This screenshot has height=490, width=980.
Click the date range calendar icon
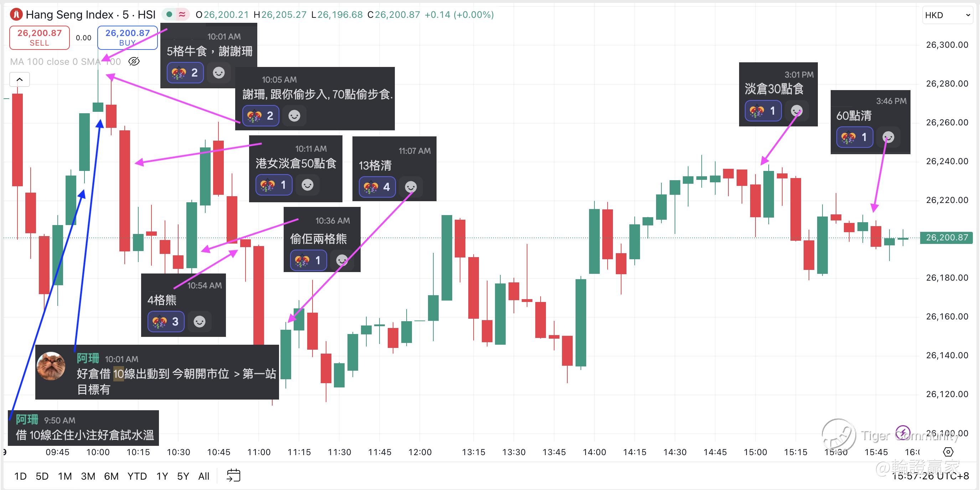point(233,475)
